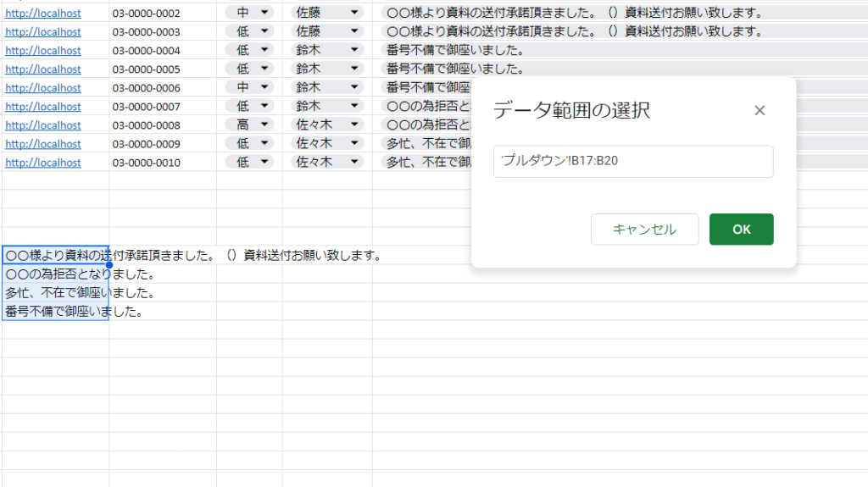The height and width of the screenshot is (487, 868).
Task: Select the phone number cell 03-0000-0006
Action: pos(146,88)
